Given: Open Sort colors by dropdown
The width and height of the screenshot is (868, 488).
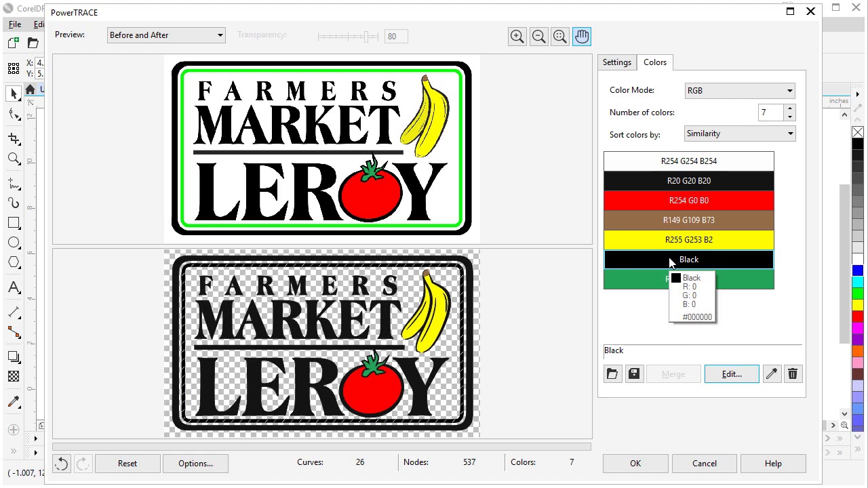Looking at the screenshot, I should coord(740,134).
